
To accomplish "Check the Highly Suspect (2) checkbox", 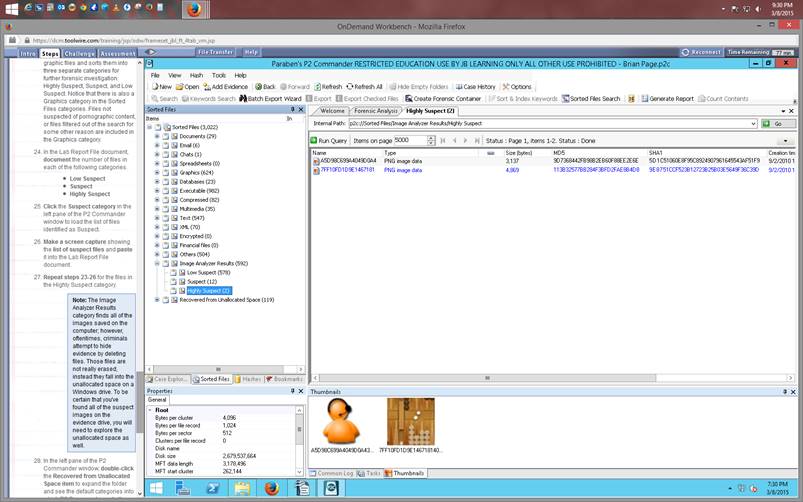I will point(173,291).
